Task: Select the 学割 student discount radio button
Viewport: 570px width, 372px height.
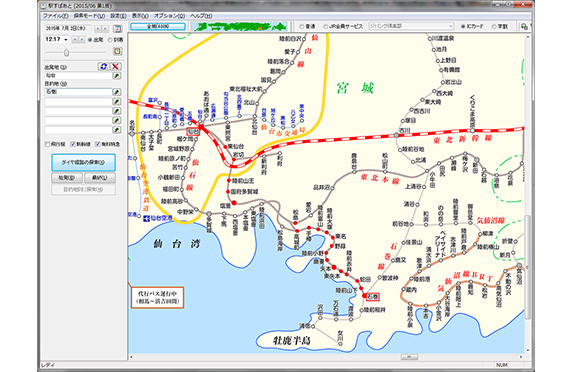Action: (x=494, y=27)
